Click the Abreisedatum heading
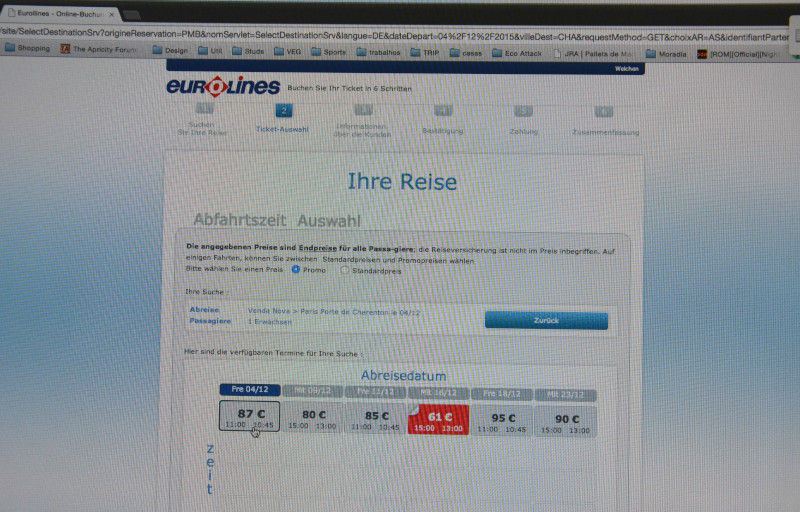Viewport: 800px width, 512px height. [404, 376]
